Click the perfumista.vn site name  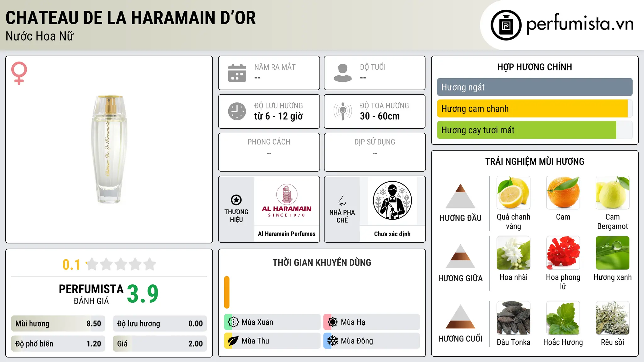click(x=580, y=24)
